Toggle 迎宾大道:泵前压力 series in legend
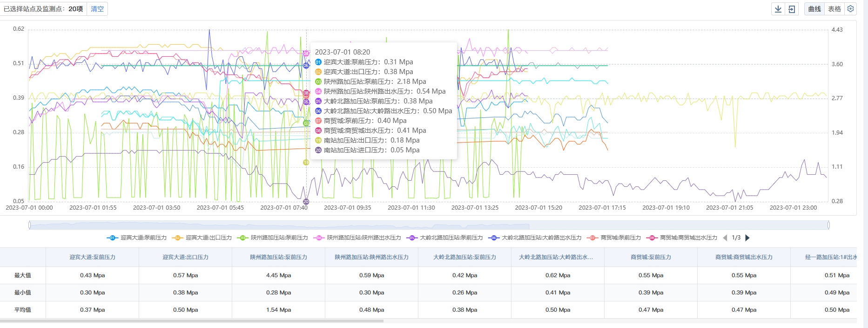This screenshot has width=868, height=328. [x=137, y=238]
